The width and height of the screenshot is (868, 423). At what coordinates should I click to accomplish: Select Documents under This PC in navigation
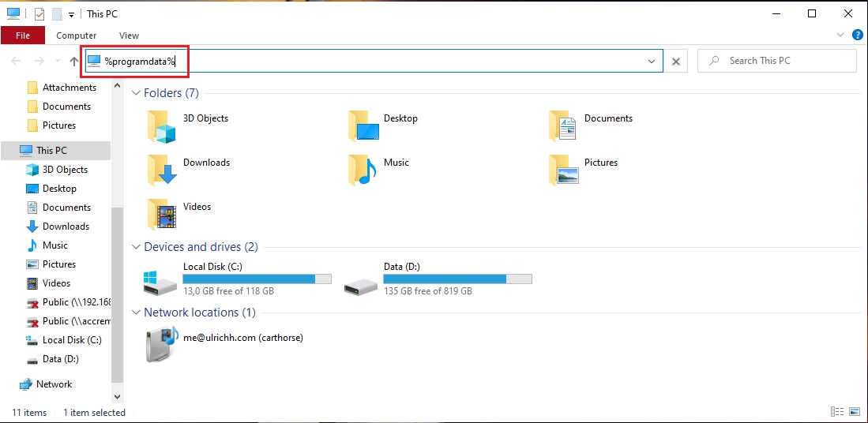click(58, 208)
